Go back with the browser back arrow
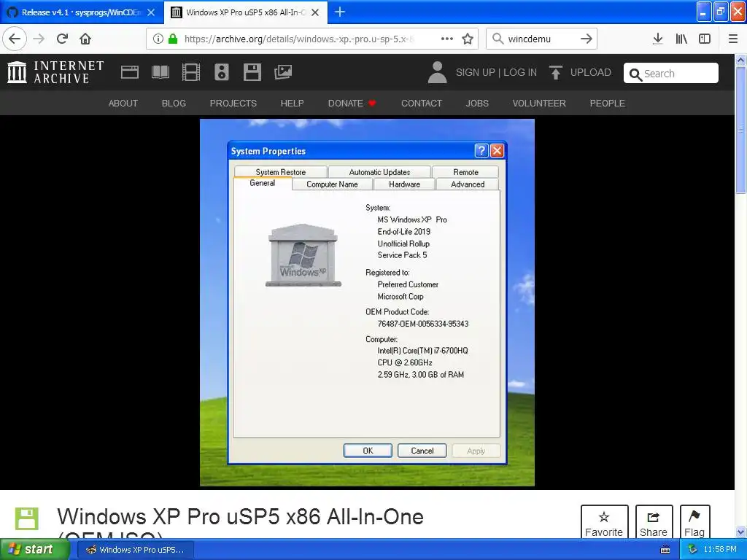747x560 pixels. click(15, 39)
